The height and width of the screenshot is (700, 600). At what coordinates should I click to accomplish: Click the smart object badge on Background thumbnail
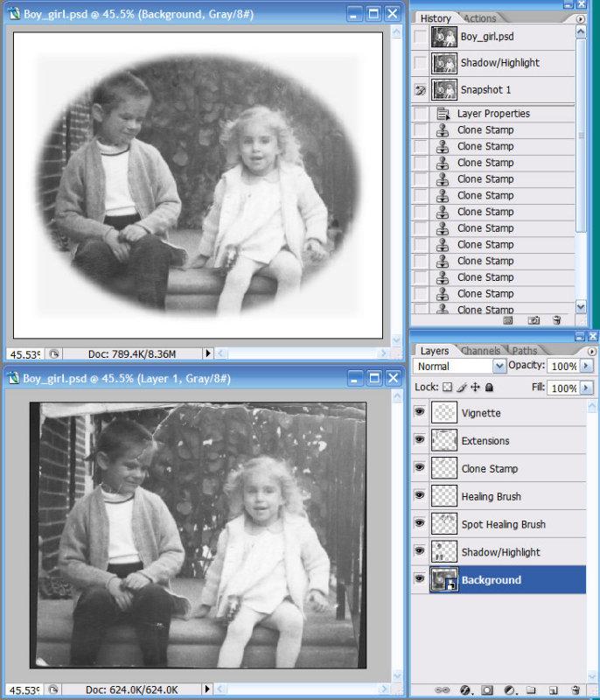coord(451,584)
